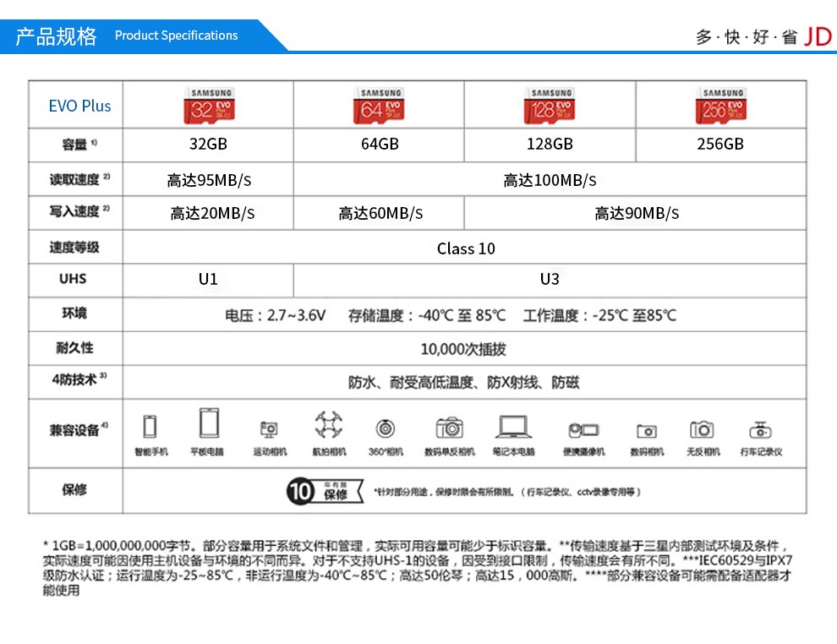Screen dimensions: 837x644
Task: Select the Samsung 32 EVO card image
Action: pos(209,105)
